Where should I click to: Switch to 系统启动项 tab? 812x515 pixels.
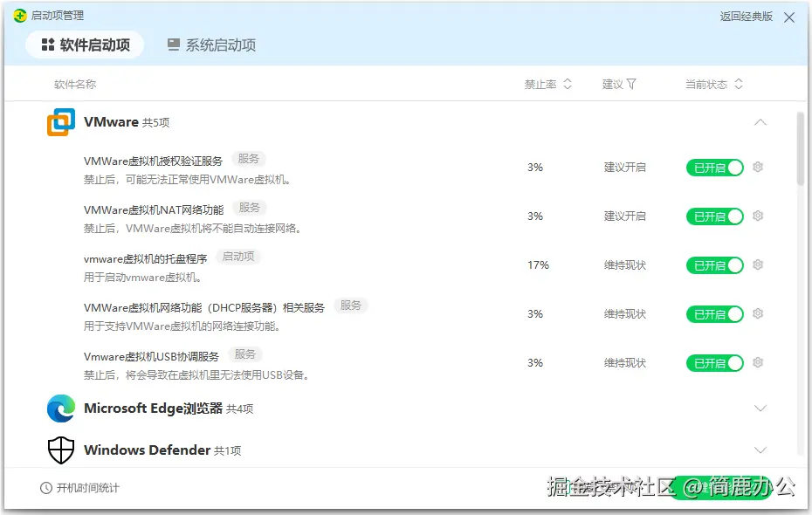coord(211,45)
